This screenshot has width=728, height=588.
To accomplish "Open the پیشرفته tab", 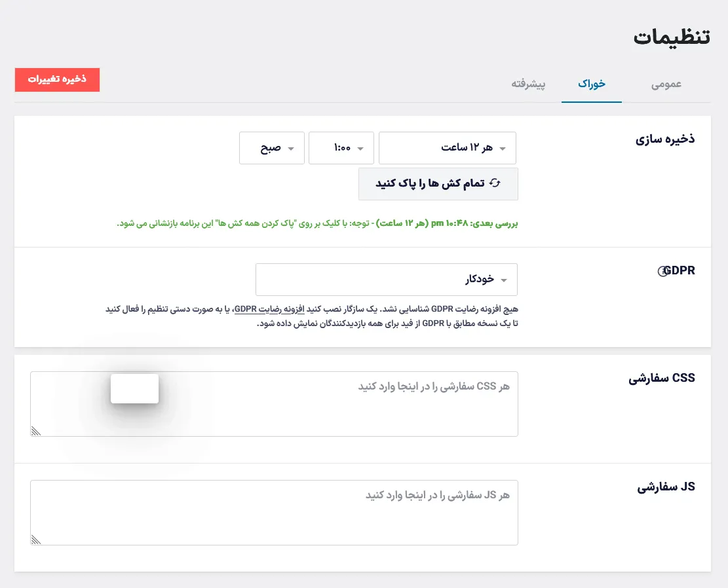I will point(528,84).
